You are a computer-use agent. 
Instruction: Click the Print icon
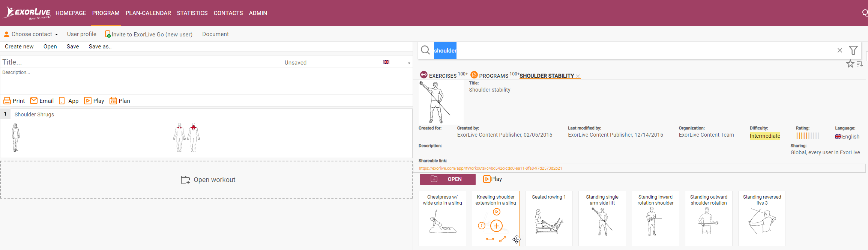7,101
